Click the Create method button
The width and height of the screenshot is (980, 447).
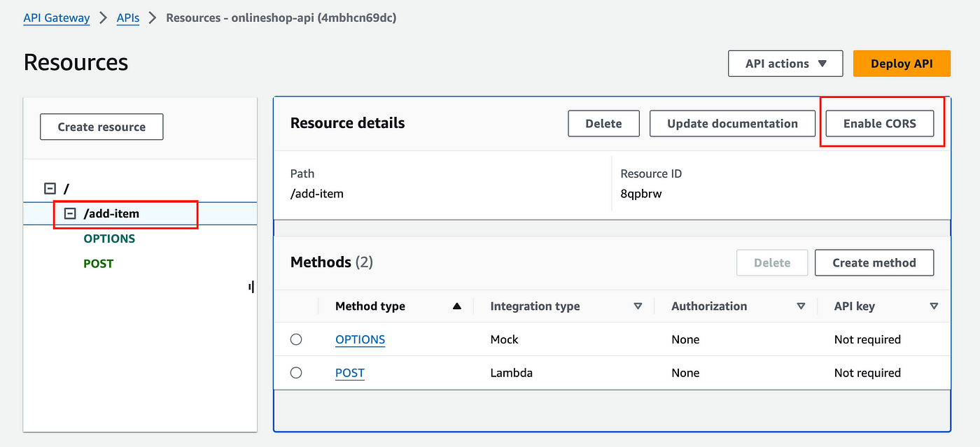click(x=874, y=263)
